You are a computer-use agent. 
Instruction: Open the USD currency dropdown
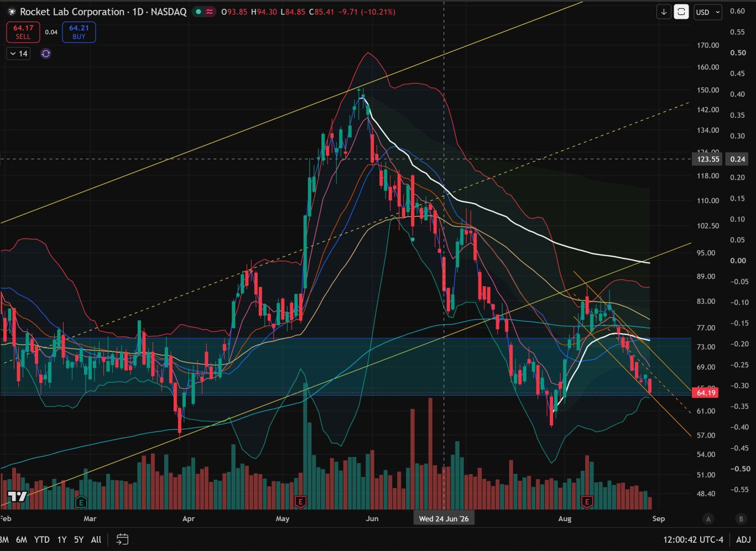pos(708,12)
